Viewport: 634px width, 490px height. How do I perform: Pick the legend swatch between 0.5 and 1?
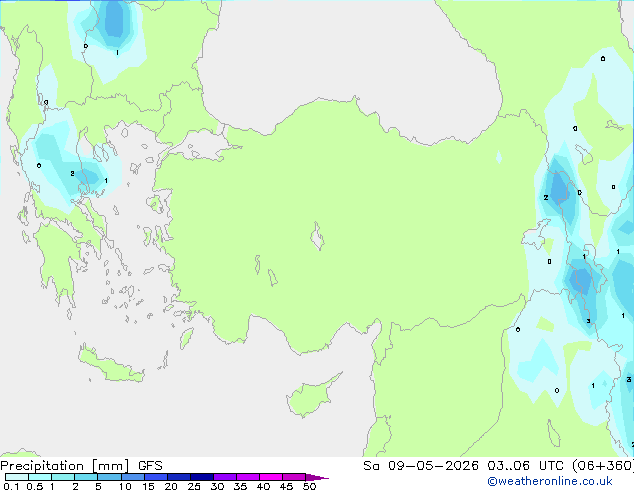40,477
